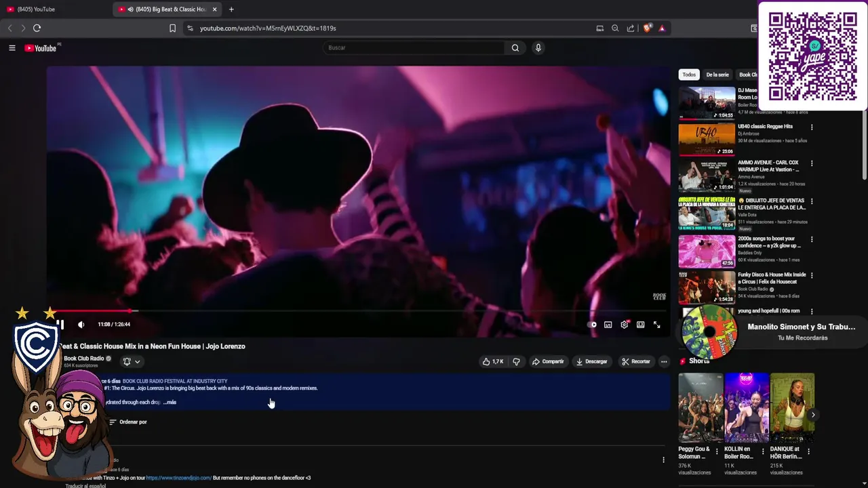Open subtitles captions button in player

(608, 325)
